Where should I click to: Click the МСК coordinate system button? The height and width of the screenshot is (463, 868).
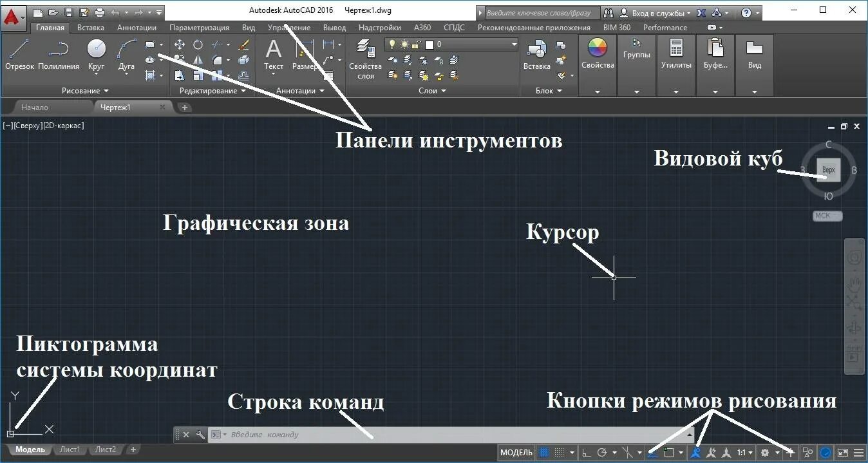(x=827, y=216)
